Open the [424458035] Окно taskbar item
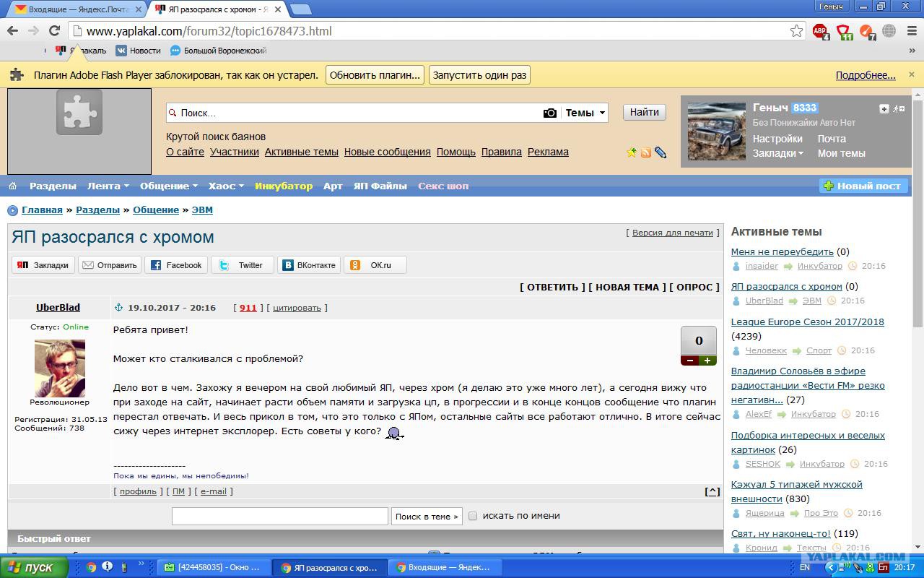 pos(214,567)
